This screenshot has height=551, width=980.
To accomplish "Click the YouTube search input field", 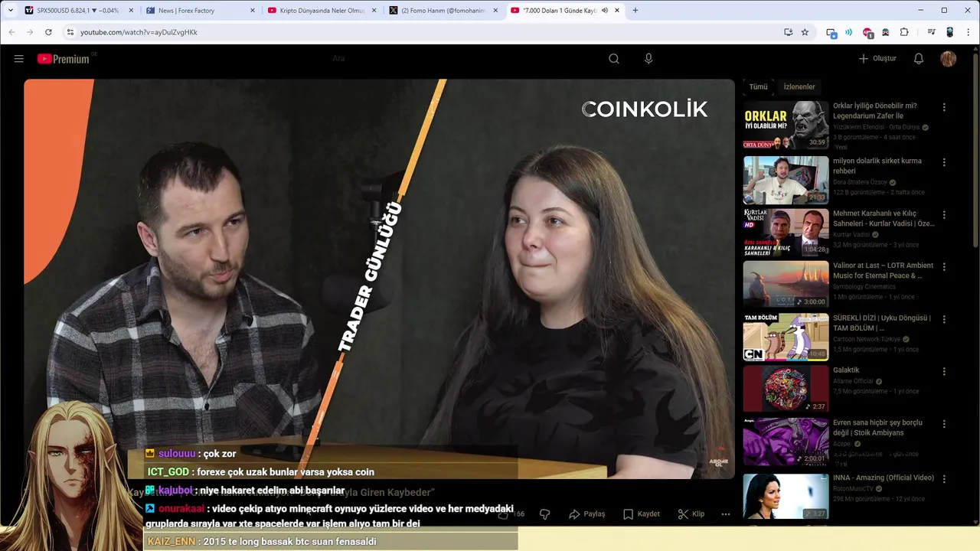I will pos(459,59).
